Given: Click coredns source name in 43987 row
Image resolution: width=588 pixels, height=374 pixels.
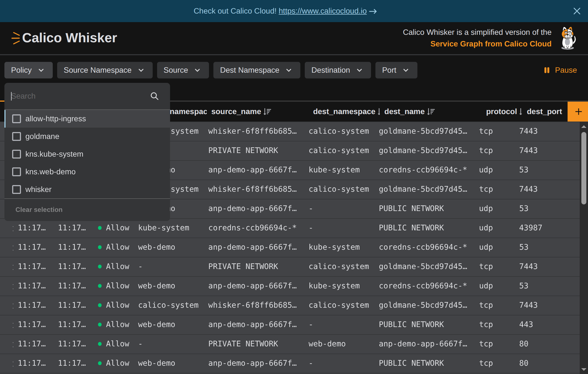Looking at the screenshot, I should point(252,228).
